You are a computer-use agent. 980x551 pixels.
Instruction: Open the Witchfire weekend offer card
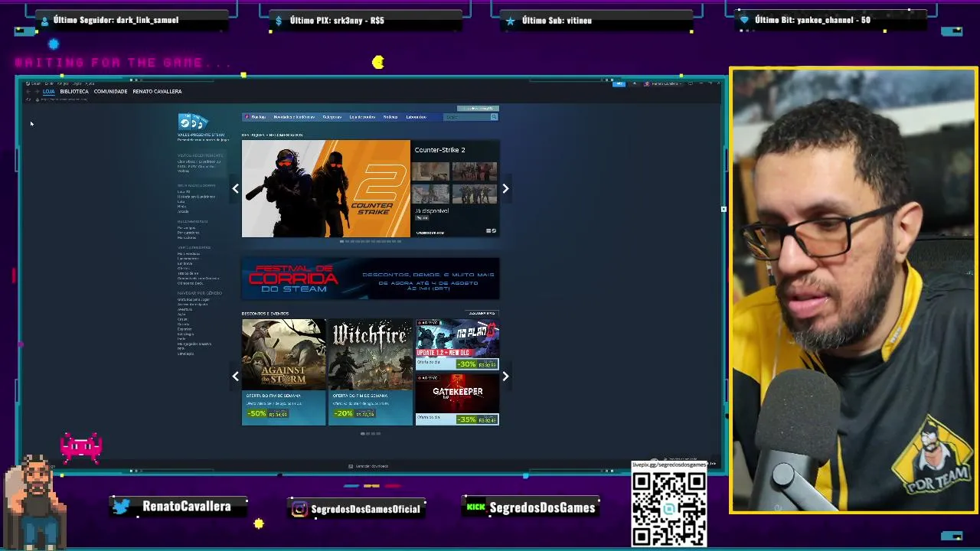pyautogui.click(x=371, y=372)
